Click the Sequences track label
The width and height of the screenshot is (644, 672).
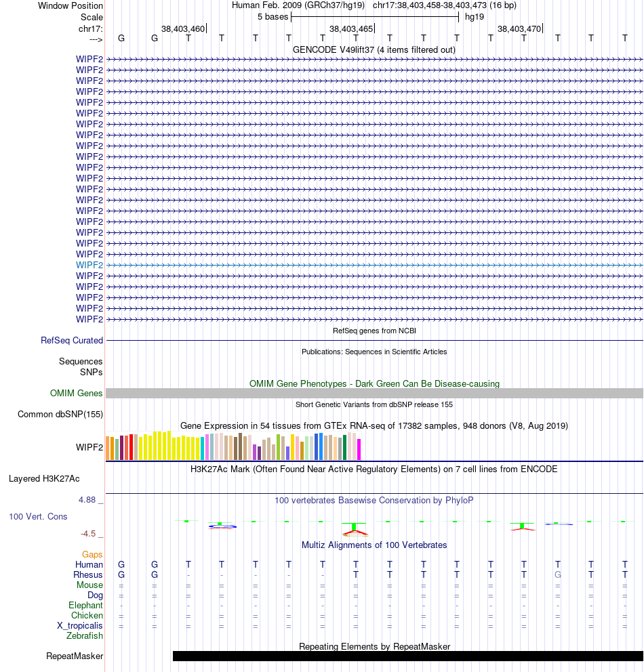(81, 361)
